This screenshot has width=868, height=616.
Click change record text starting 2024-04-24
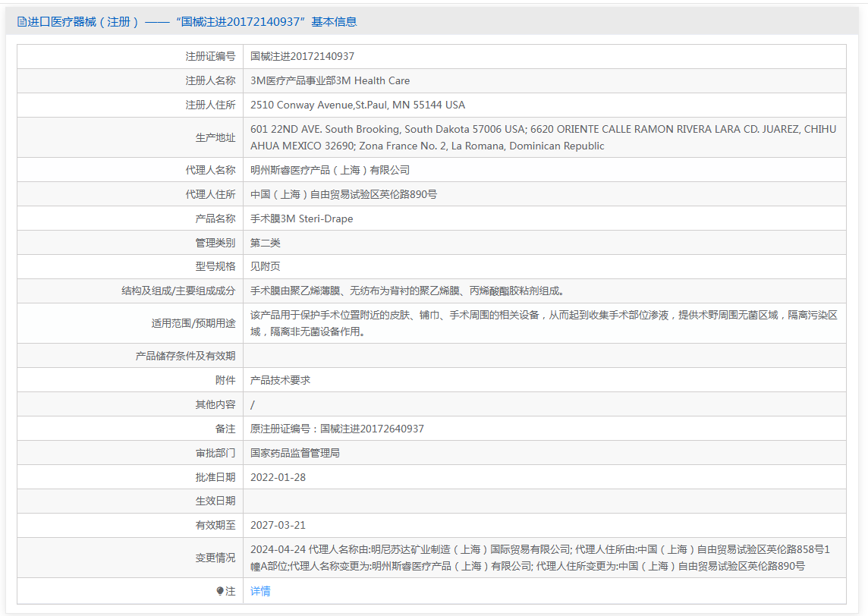pyautogui.click(x=540, y=558)
